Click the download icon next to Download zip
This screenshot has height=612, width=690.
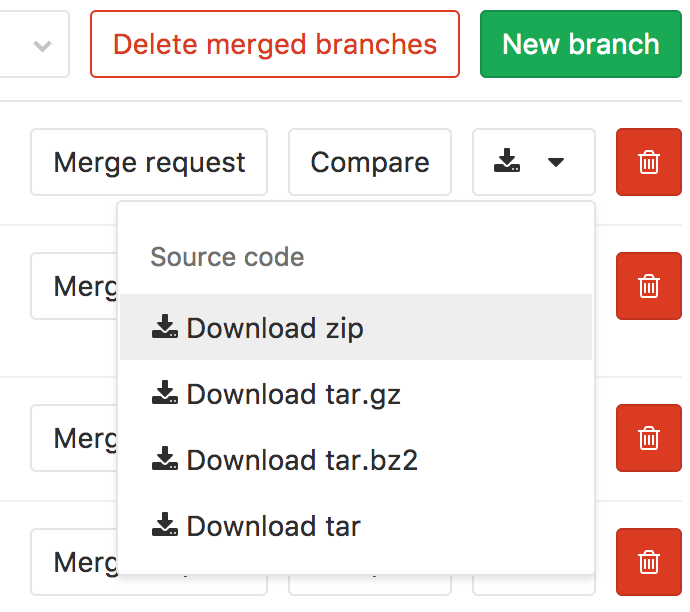pyautogui.click(x=165, y=326)
